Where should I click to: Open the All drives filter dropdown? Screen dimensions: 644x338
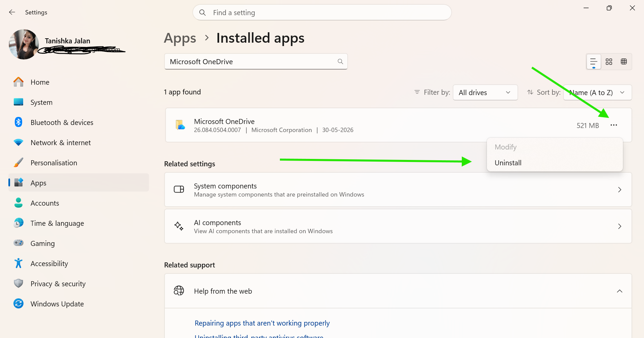485,92
